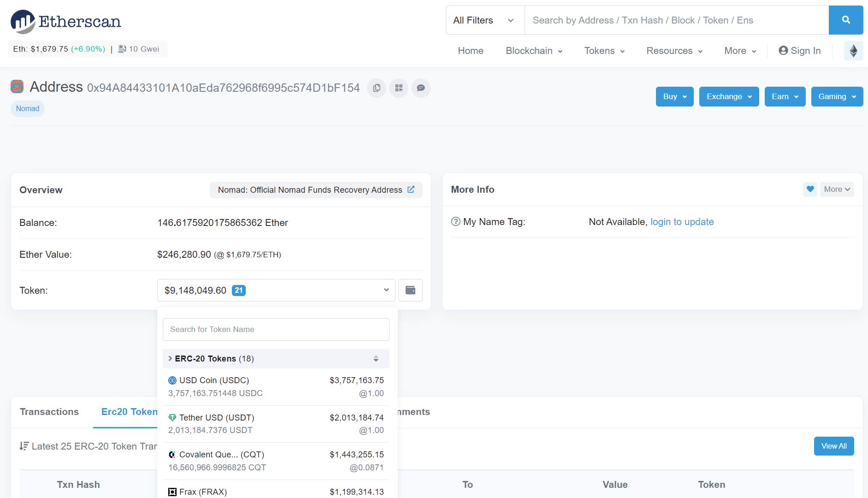Click the Ethereum network diamond icon
The image size is (868, 498).
coord(853,51)
